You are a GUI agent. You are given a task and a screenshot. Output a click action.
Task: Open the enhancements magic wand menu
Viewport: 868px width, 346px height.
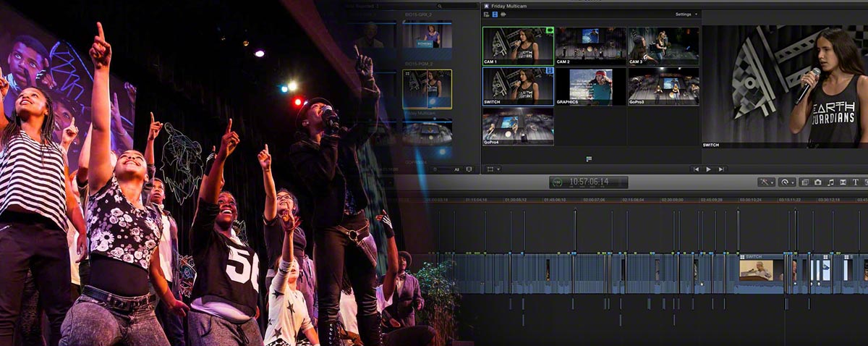coord(767,182)
